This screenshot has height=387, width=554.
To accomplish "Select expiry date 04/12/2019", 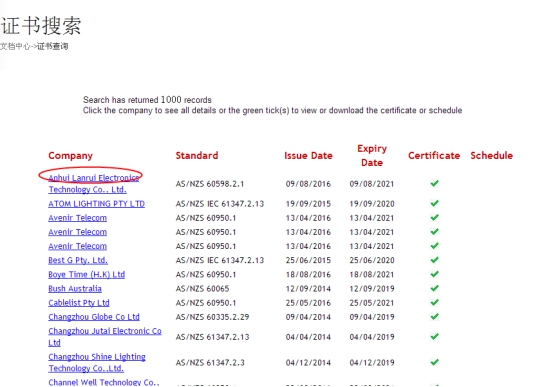I will [x=372, y=363].
